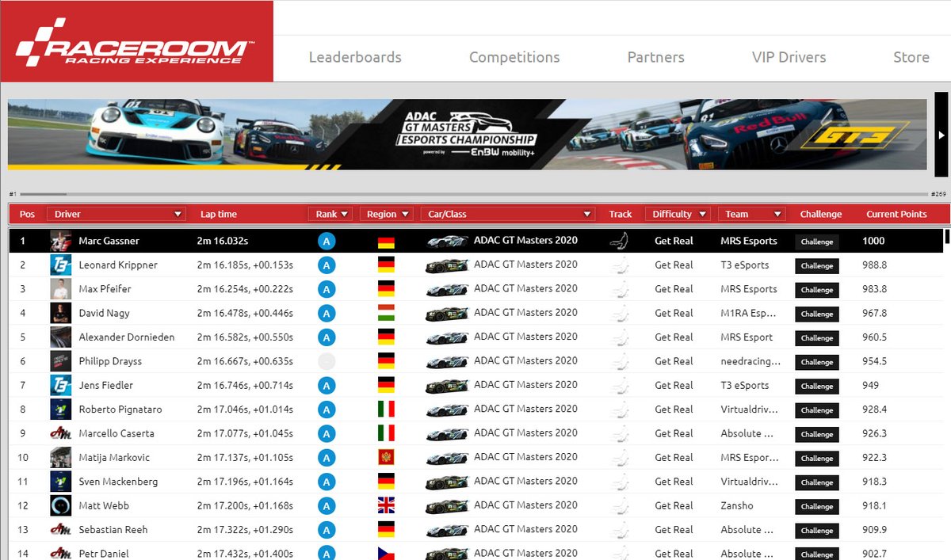The height and width of the screenshot is (560, 951).
Task: Click Roberto Pignataro's avatar icon
Action: click(x=61, y=410)
